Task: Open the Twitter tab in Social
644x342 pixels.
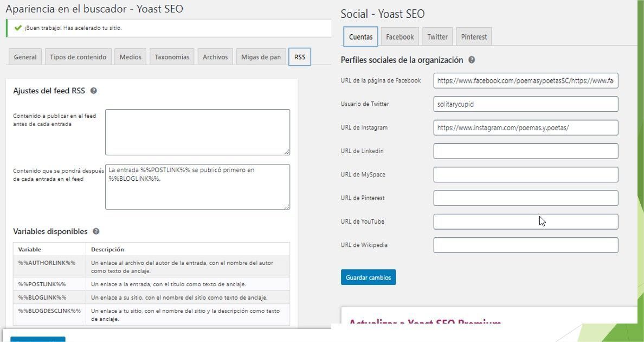Action: pyautogui.click(x=437, y=37)
